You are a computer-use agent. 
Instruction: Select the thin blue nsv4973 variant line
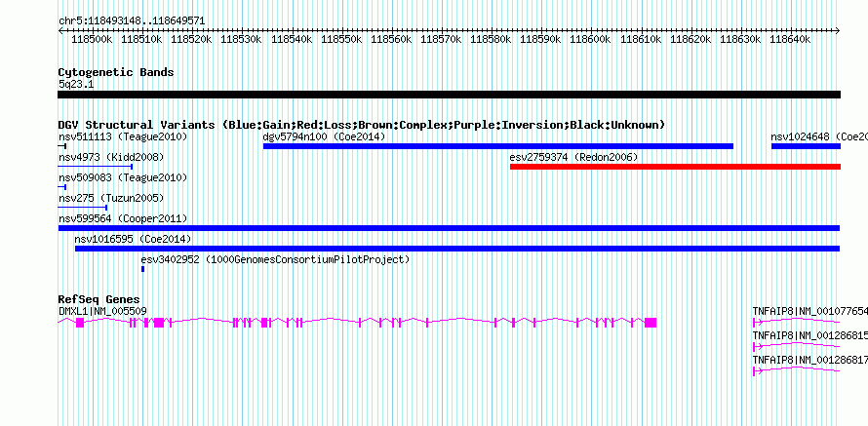96,166
